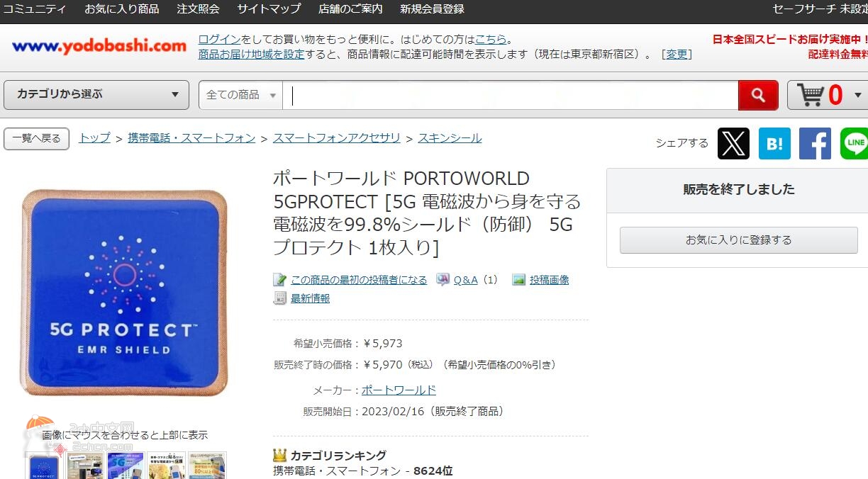This screenshot has height=479, width=868.
Task: Click the main 5G Protect product image
Action: (x=124, y=293)
